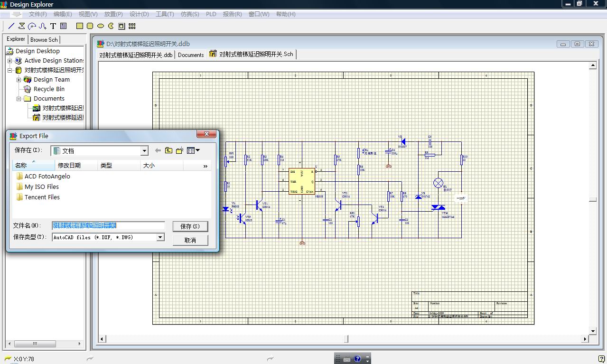Viewport: 607px width, 364px height.
Task: Open the 报告(R) menu
Action: pyautogui.click(x=232, y=14)
